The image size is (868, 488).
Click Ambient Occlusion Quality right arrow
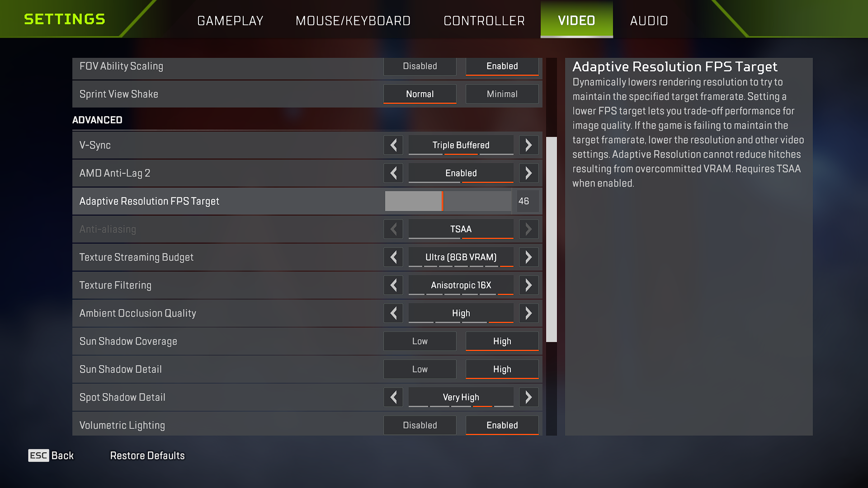click(528, 313)
